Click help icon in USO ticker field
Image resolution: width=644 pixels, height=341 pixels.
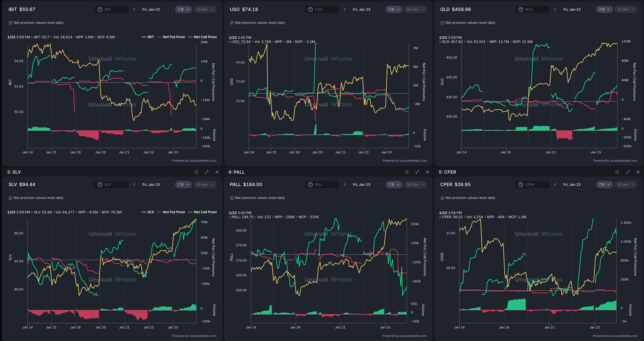[x=310, y=10]
